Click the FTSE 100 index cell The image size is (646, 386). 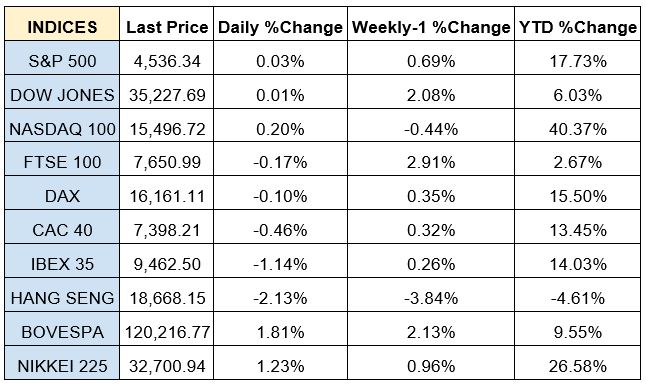click(x=62, y=162)
